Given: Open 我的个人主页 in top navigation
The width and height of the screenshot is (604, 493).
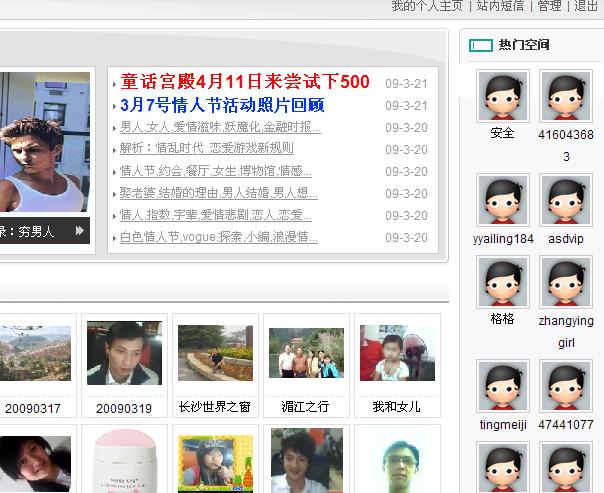Looking at the screenshot, I should tap(427, 6).
